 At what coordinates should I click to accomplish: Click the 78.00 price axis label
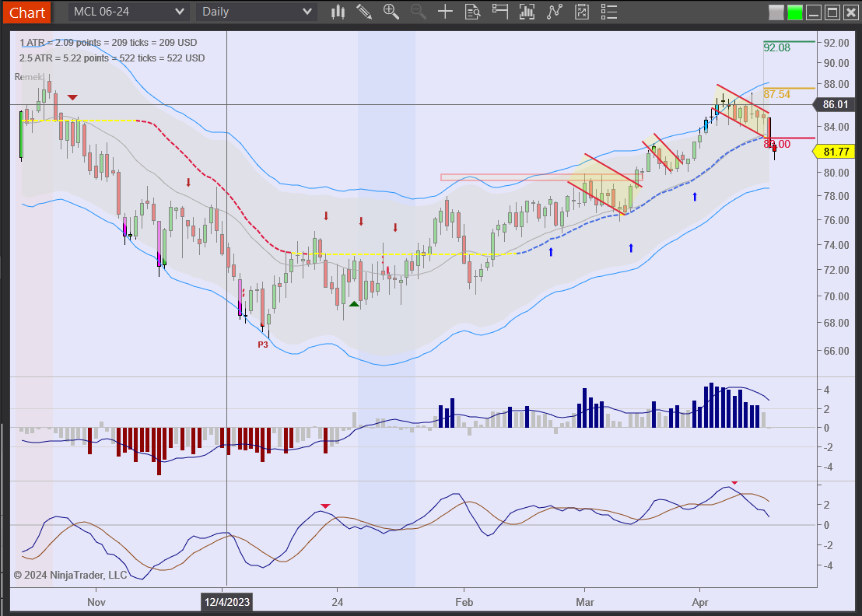836,196
